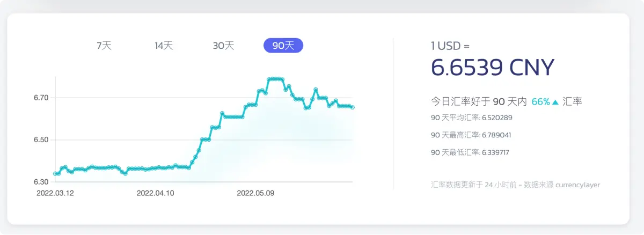Viewport: 644px width, 235px height.
Task: Click the 6.30 y-axis label
Action: pyautogui.click(x=41, y=182)
